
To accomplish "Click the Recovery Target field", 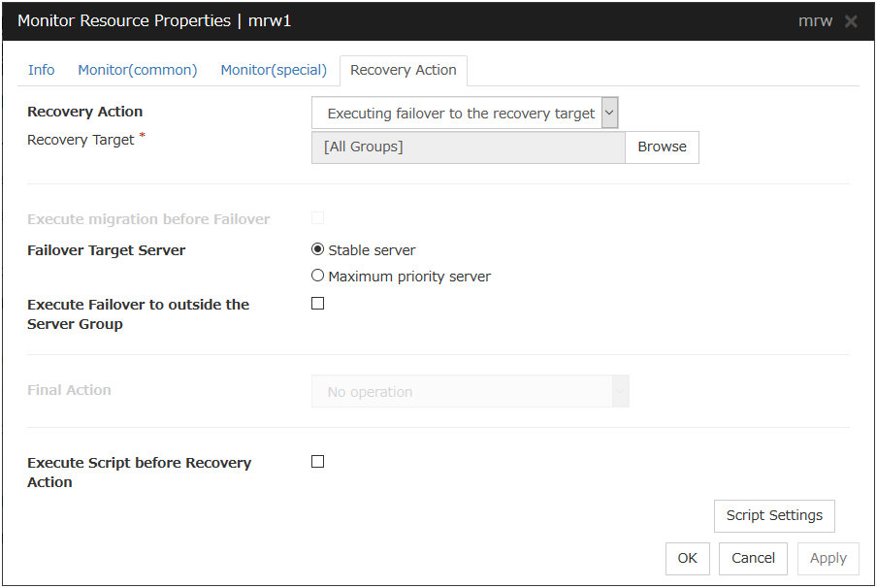I will 468,147.
